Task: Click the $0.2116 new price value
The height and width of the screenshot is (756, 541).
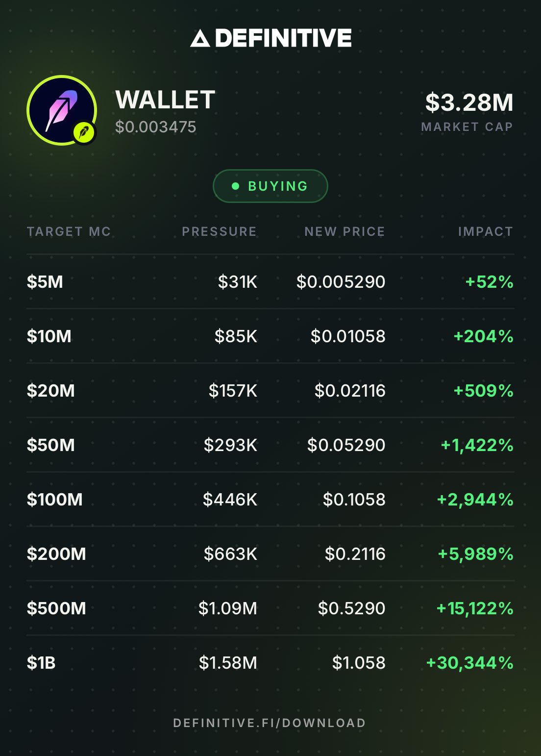Action: tap(355, 554)
